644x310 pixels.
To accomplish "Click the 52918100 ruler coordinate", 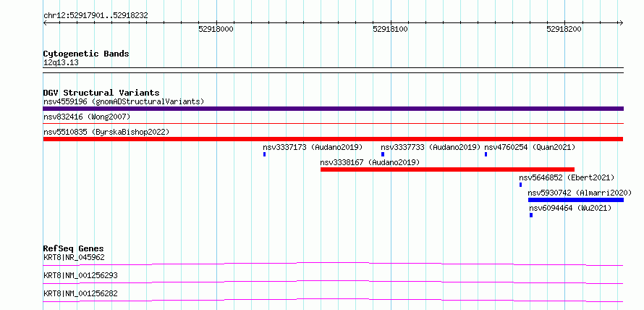I will pyautogui.click(x=390, y=30).
